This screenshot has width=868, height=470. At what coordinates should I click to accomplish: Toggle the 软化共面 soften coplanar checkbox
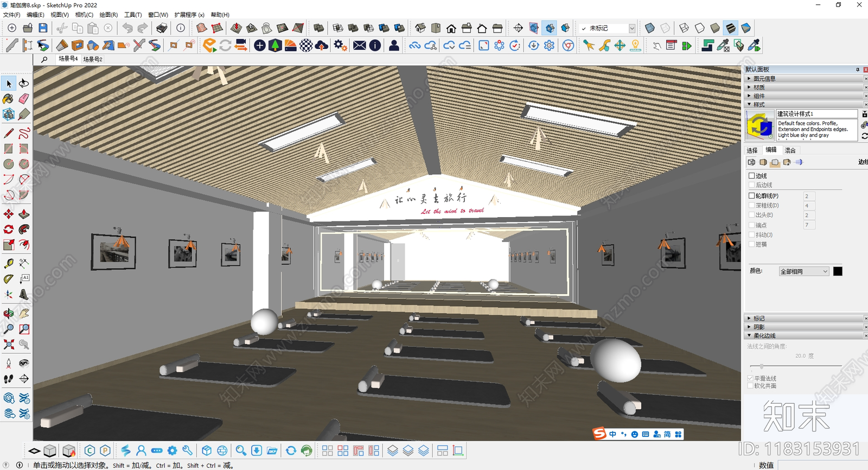(750, 386)
